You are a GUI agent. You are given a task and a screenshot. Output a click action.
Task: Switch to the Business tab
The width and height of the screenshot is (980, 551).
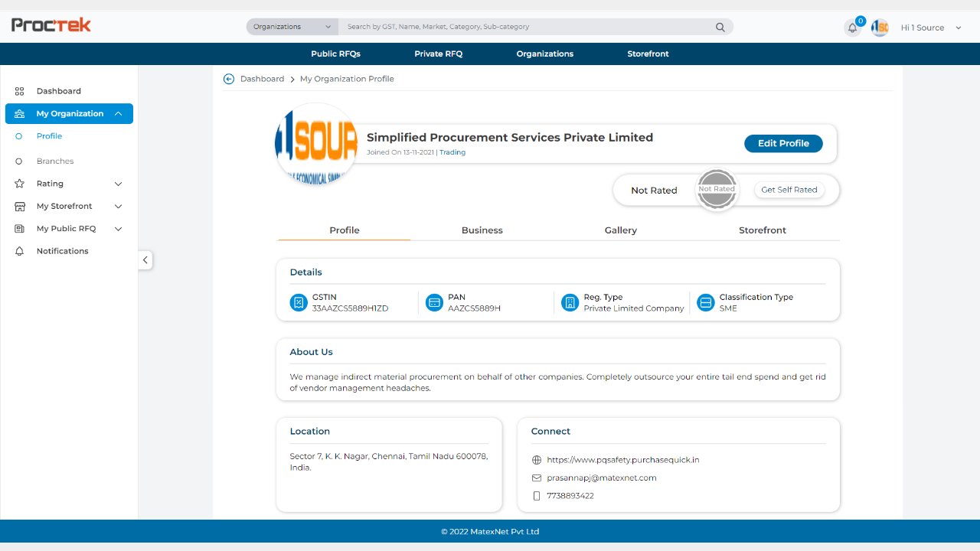[x=482, y=230]
